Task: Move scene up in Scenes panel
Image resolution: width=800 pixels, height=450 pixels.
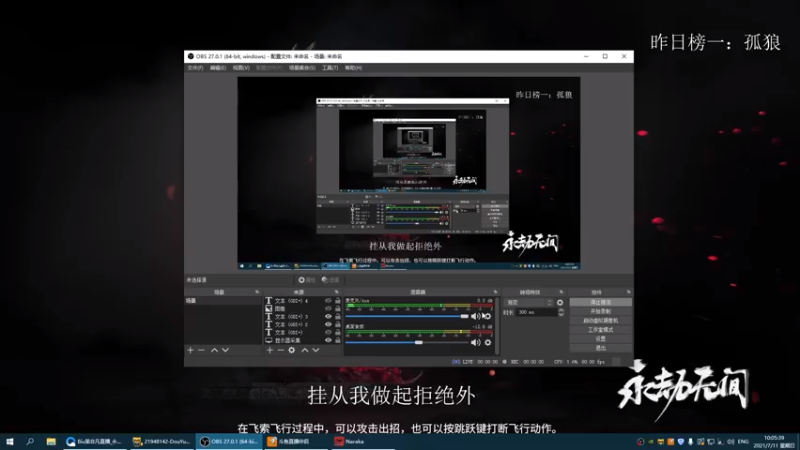Action: click(214, 350)
